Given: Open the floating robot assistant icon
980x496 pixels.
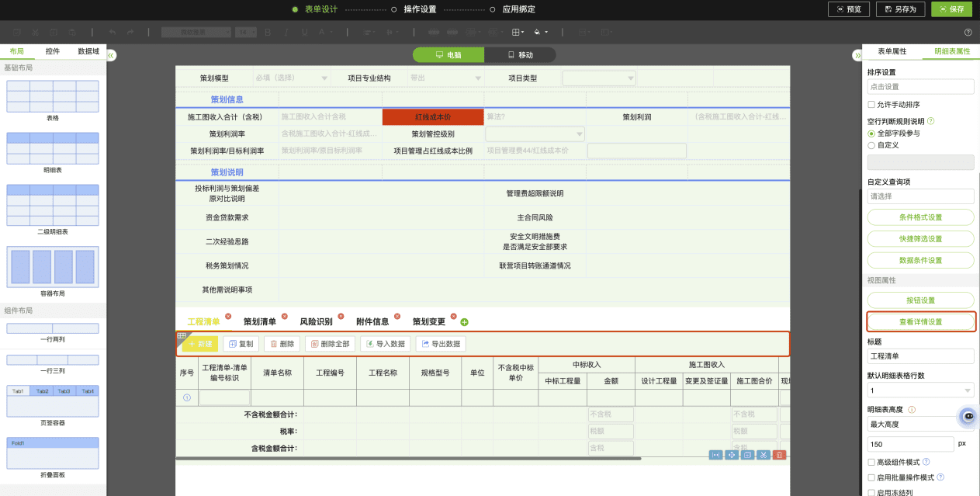Looking at the screenshot, I should pyautogui.click(x=968, y=417).
